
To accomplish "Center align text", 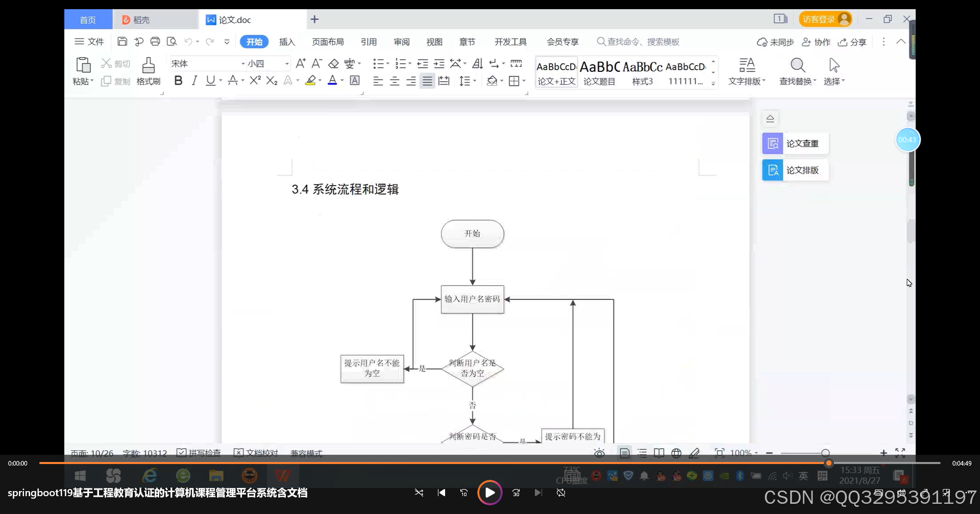I will pos(395,81).
